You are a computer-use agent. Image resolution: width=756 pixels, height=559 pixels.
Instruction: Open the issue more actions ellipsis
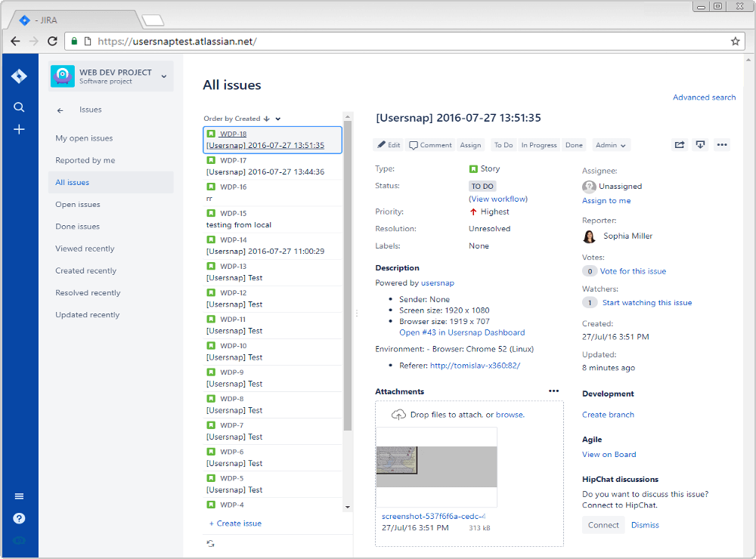[x=722, y=145]
